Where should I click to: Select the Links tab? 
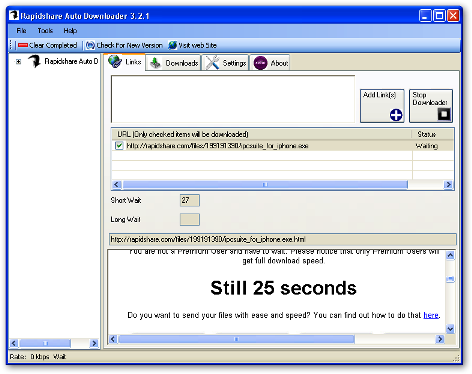pyautogui.click(x=125, y=62)
